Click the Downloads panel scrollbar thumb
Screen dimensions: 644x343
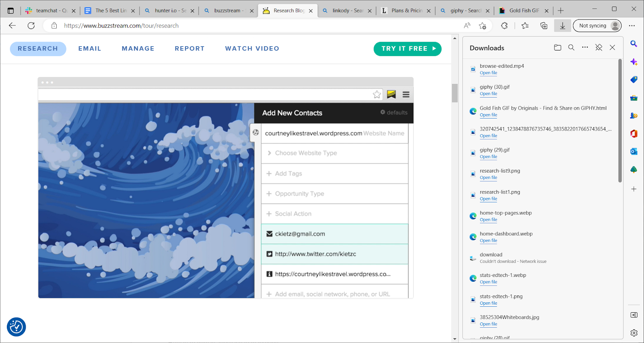[x=620, y=121]
